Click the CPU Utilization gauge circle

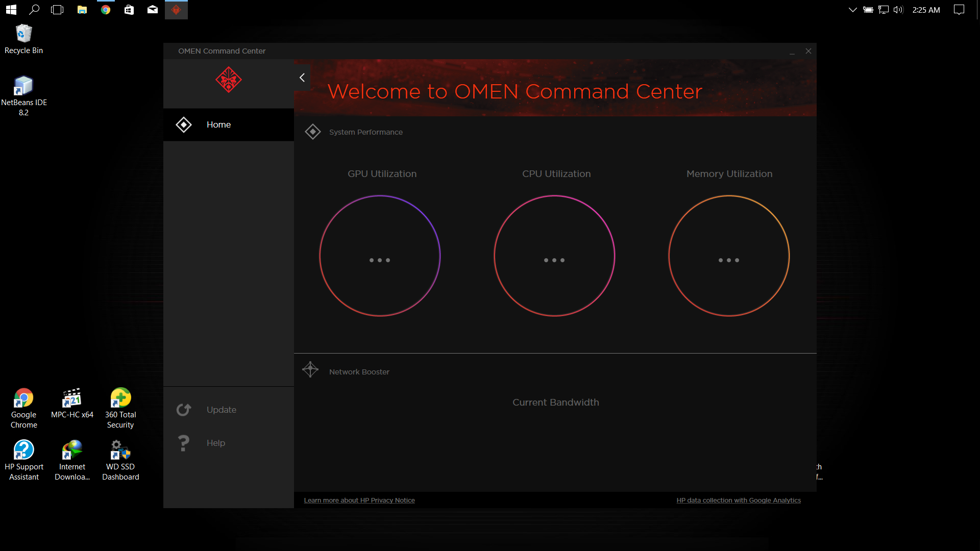(554, 256)
